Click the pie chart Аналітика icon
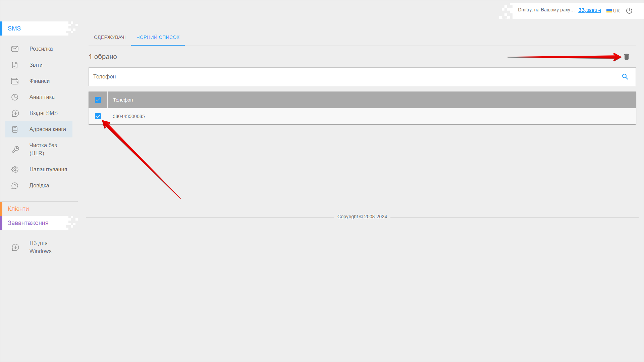The width and height of the screenshot is (644, 362). click(15, 97)
